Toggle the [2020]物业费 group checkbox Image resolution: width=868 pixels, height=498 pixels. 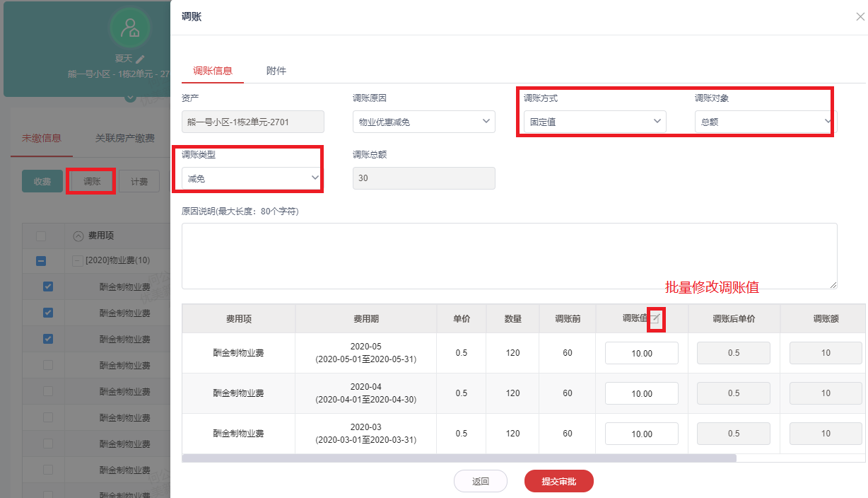coord(41,261)
